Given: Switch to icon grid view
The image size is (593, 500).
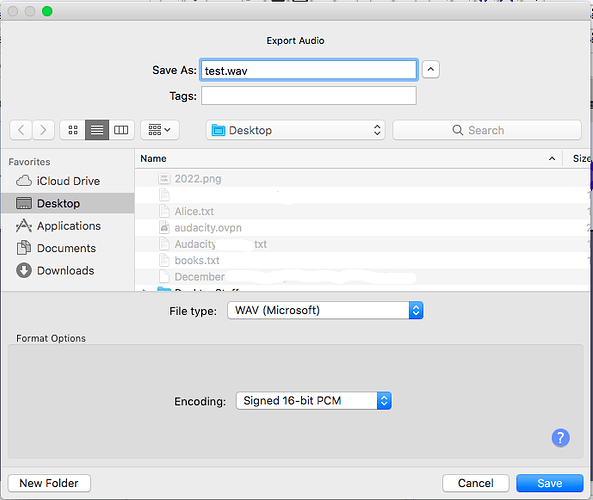Looking at the screenshot, I should 73,130.
